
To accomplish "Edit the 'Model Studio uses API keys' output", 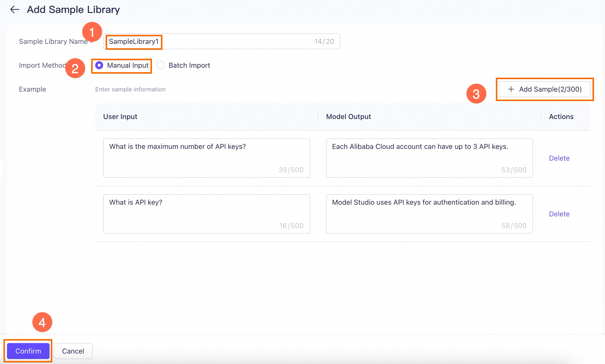I will [429, 214].
